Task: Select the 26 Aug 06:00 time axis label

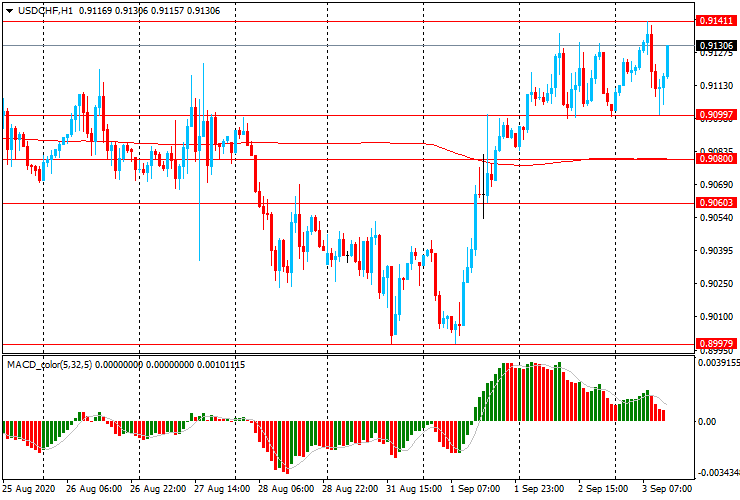Action: (94, 489)
